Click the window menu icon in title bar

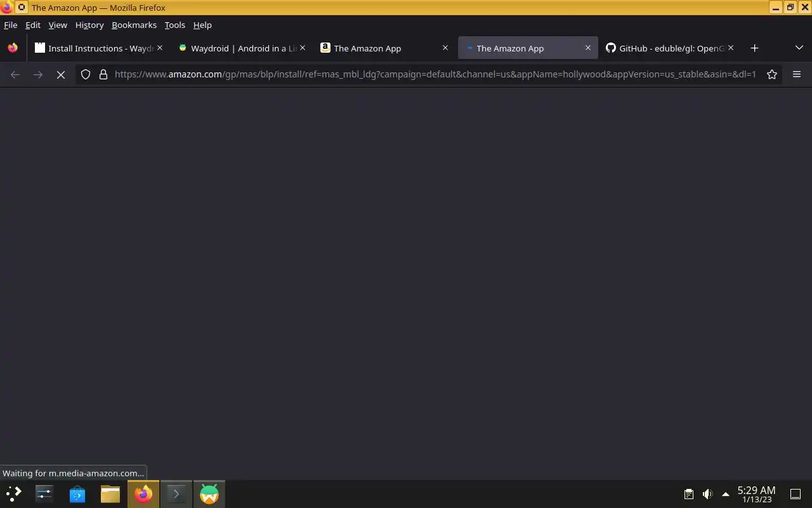7,8
